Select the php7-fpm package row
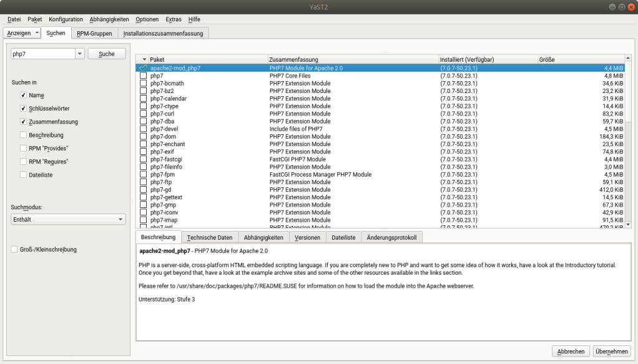The image size is (638, 364). tap(380, 174)
